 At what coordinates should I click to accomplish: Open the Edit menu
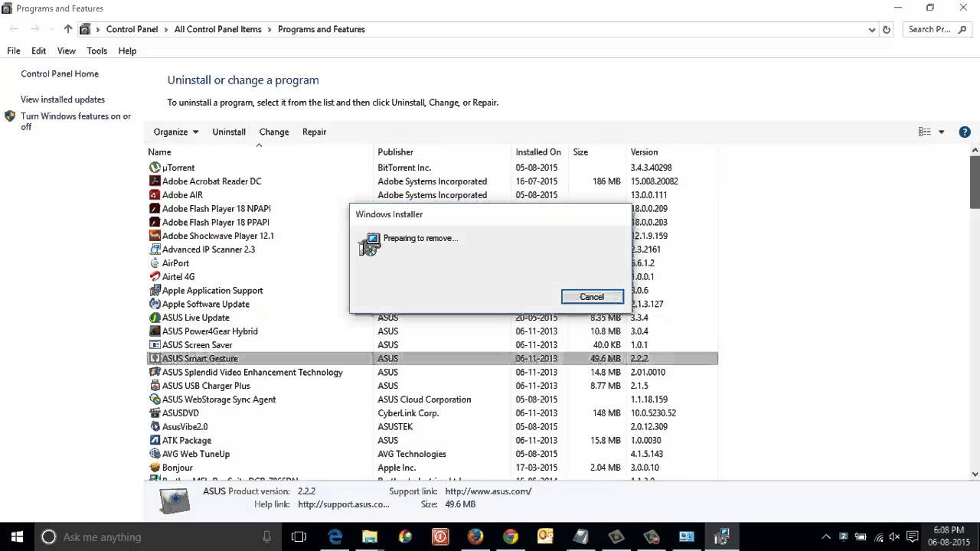pyautogui.click(x=39, y=51)
